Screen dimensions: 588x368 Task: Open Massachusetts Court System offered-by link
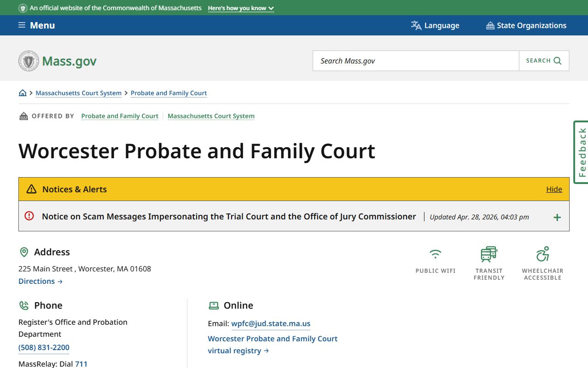pyautogui.click(x=211, y=116)
